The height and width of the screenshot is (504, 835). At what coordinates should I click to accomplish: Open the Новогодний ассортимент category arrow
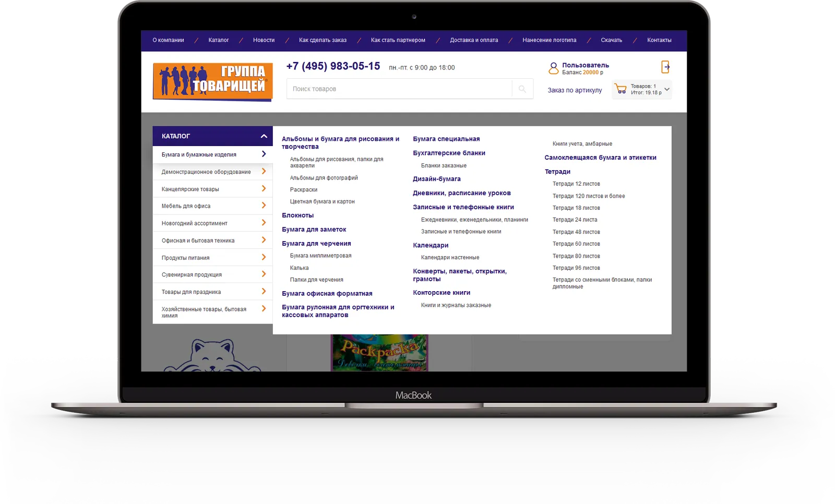tap(264, 223)
